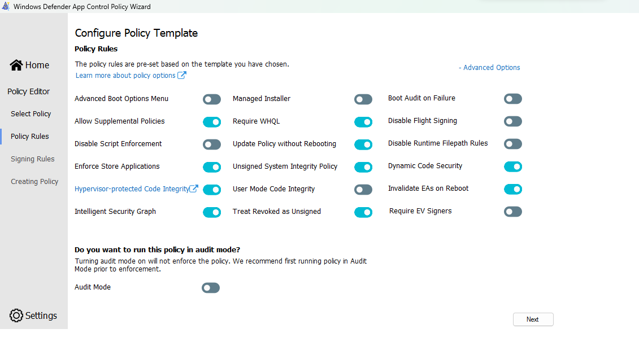Switch to the Select Policy step

coord(31,113)
